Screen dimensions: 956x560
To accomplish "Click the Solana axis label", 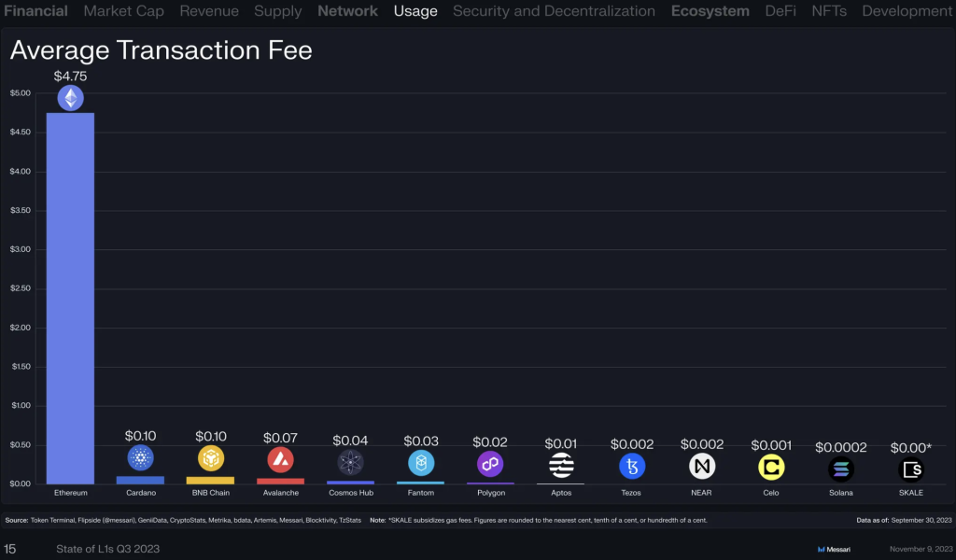I will (x=841, y=493).
